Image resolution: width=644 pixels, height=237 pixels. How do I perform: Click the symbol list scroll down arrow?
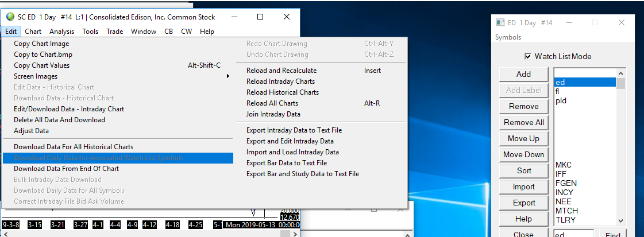point(620,220)
